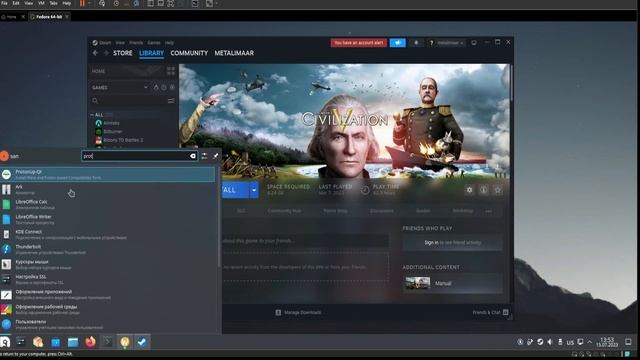Expand the metalimaar account dropdown
Image resolution: width=640 pixels, height=360 pixels.
(x=450, y=43)
